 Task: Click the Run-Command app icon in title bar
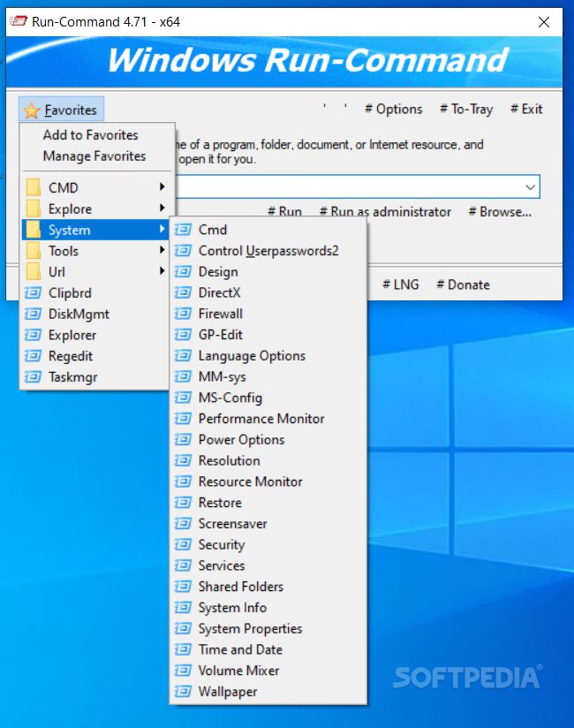click(19, 21)
